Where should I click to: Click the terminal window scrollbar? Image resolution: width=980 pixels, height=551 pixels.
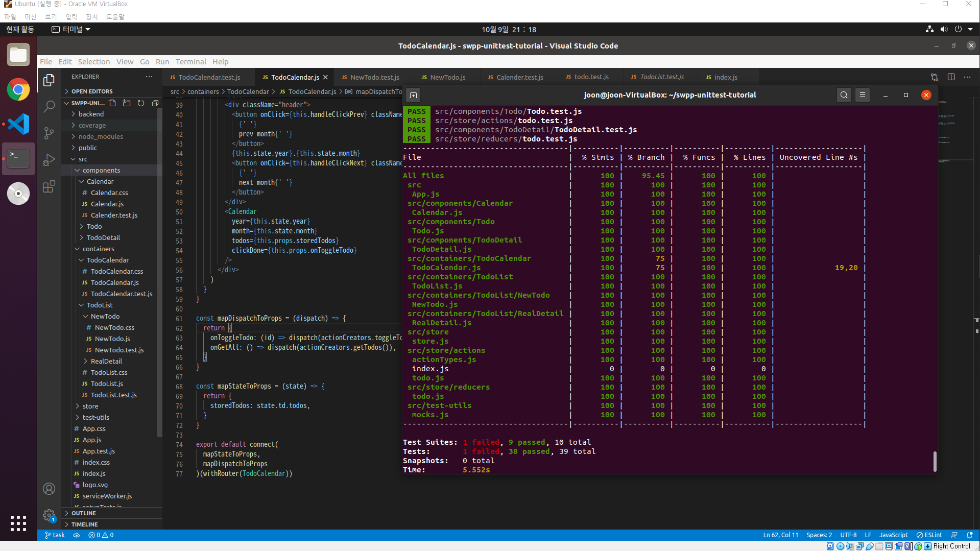pyautogui.click(x=935, y=461)
